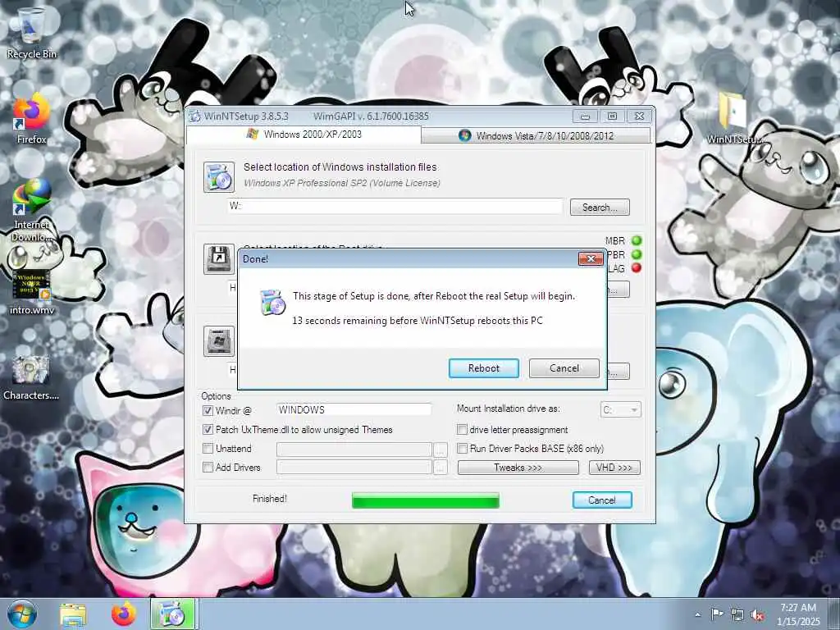
Task: Enable drive letter preassignment checkbox
Action: click(x=462, y=430)
